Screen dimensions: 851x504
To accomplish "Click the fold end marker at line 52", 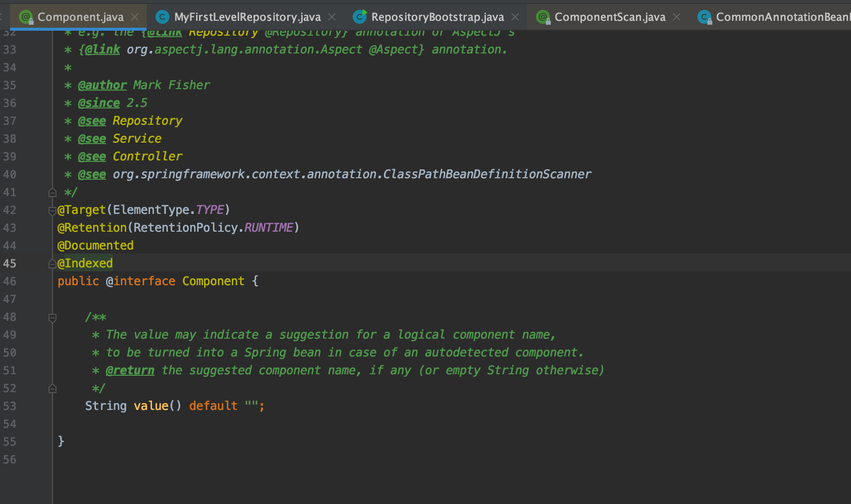I will point(53,388).
